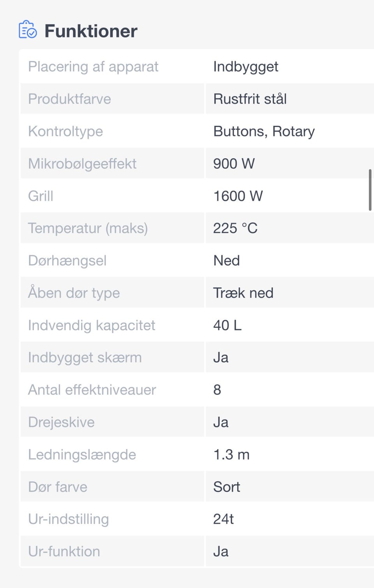Click the vertical scrollbar thumb

[x=370, y=190]
